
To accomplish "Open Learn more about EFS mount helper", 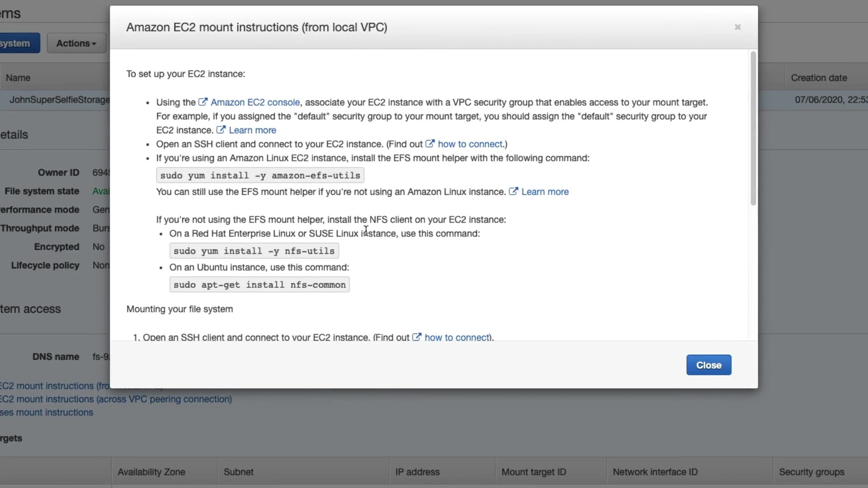I will (x=545, y=192).
